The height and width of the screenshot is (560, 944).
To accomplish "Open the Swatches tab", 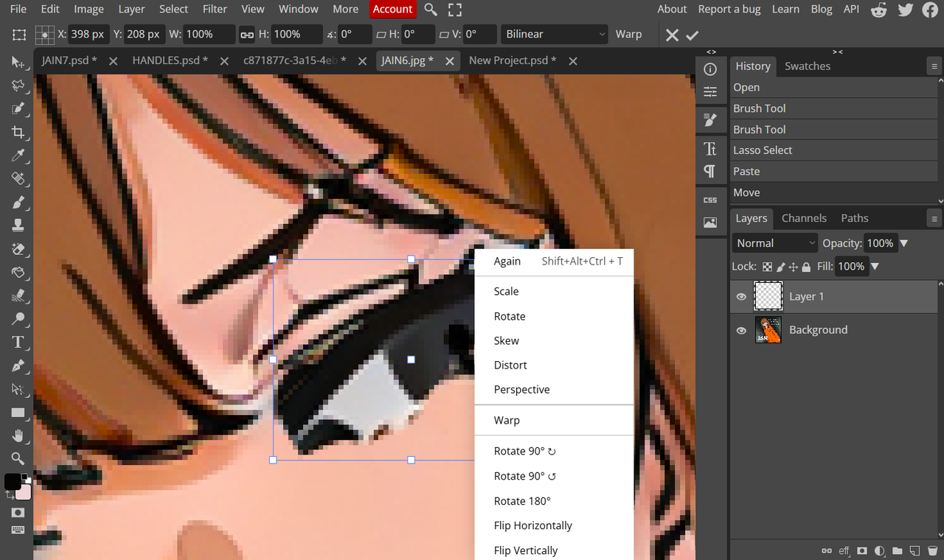I will pos(808,66).
